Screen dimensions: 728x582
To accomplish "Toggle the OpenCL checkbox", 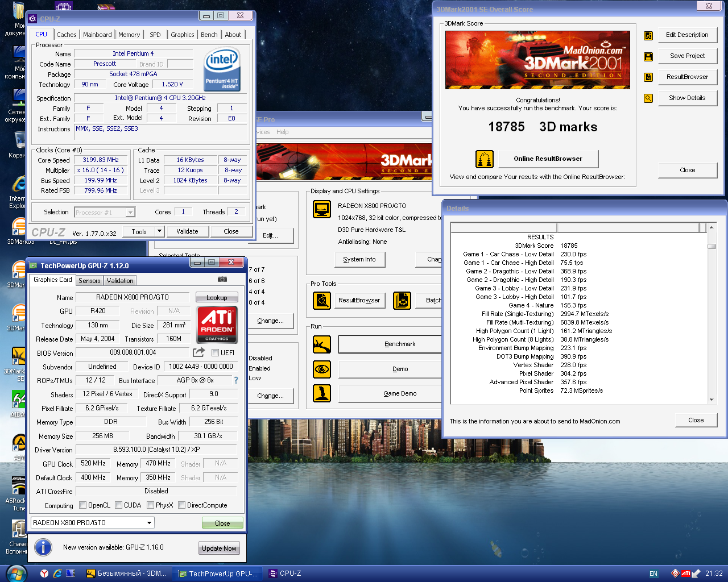I will coord(83,505).
